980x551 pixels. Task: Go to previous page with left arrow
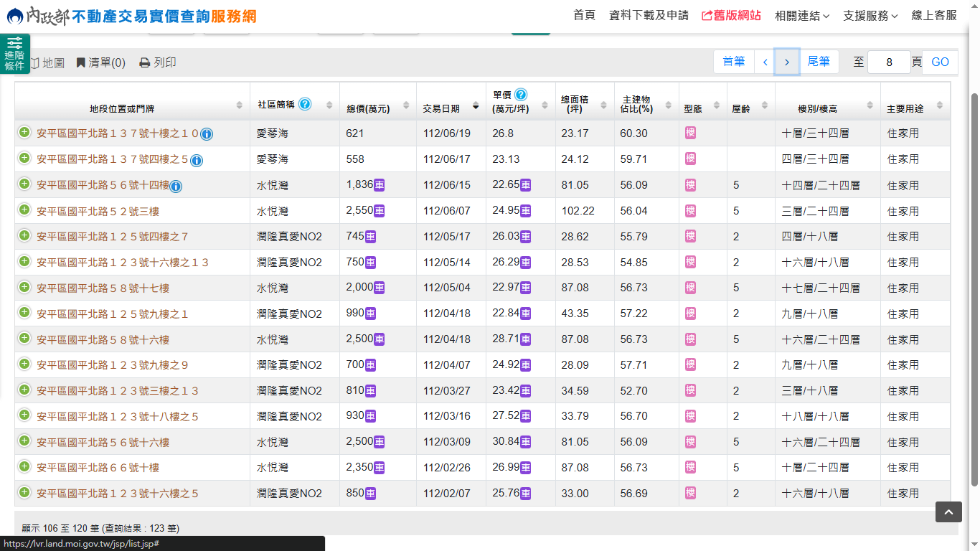(x=765, y=62)
